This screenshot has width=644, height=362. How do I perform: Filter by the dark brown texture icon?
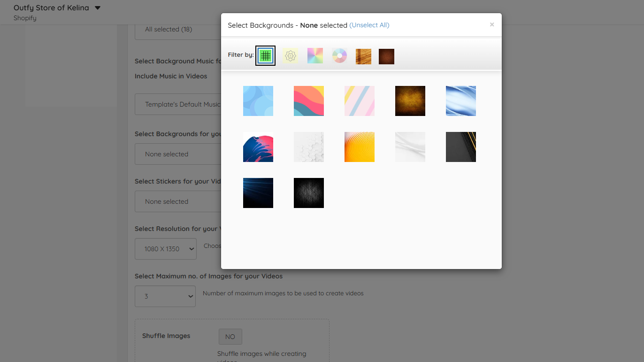(x=386, y=56)
